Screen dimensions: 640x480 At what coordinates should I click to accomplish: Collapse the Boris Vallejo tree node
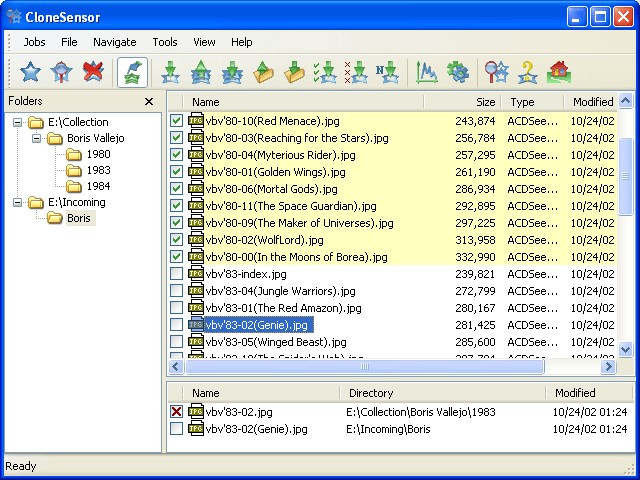coord(36,138)
